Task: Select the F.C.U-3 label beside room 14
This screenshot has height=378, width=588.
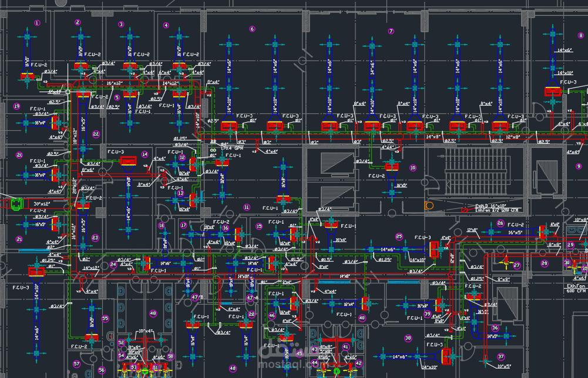Action: click(x=116, y=151)
